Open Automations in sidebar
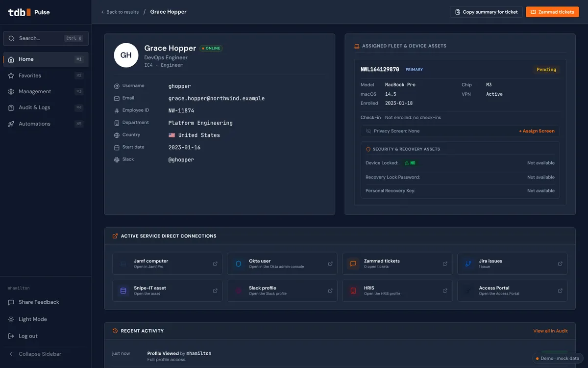This screenshot has height=368, width=588. point(46,124)
